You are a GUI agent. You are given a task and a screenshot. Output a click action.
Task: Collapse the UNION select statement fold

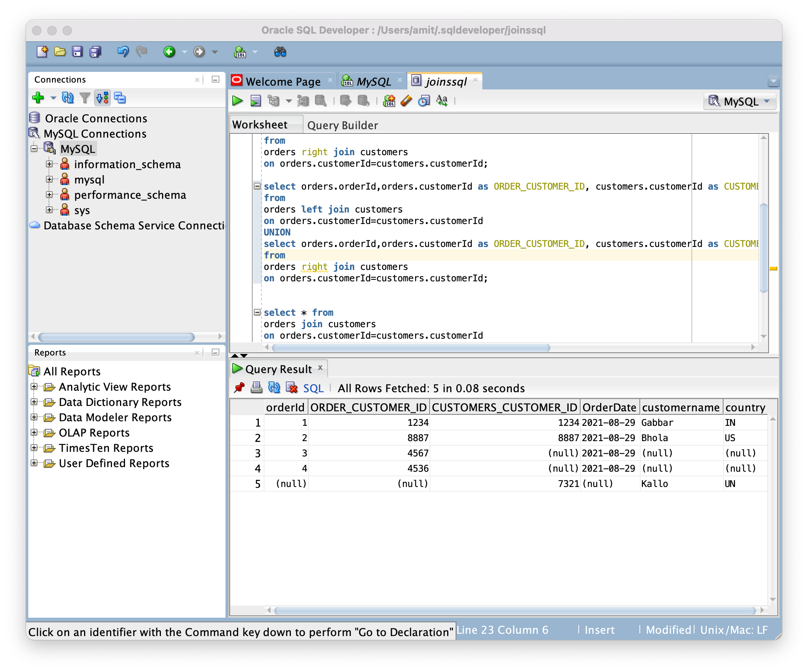point(257,186)
